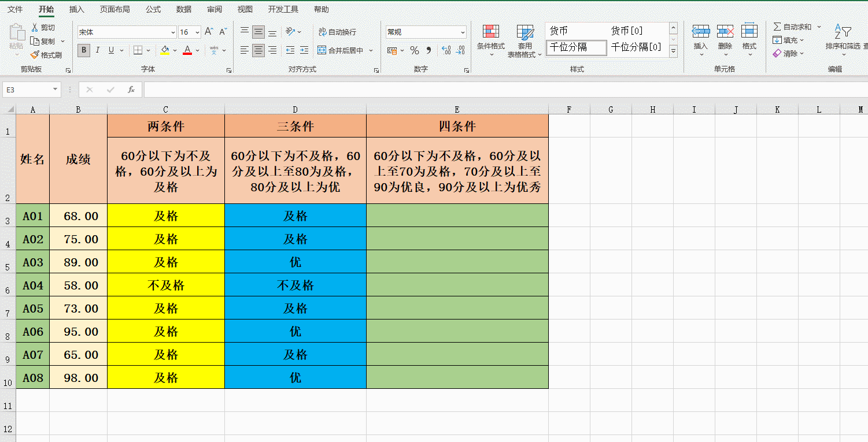The width and height of the screenshot is (868, 442).
Task: Apply the yellow fill color bucket
Action: click(x=165, y=50)
